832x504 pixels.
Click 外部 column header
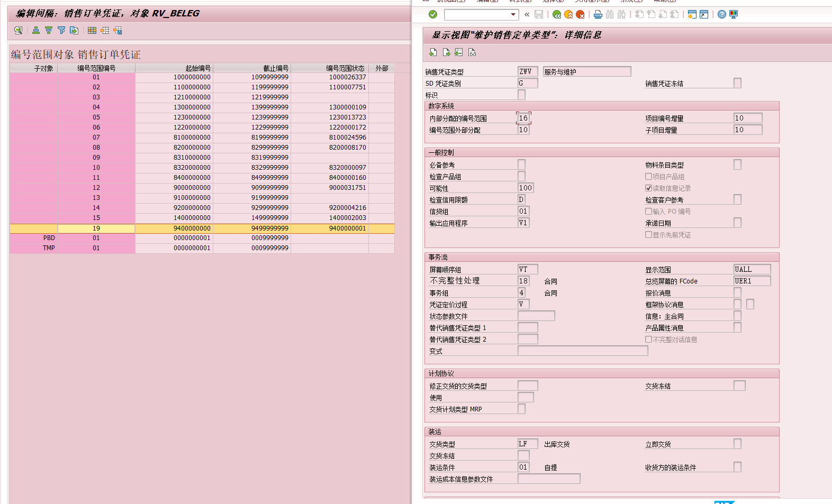(382, 68)
